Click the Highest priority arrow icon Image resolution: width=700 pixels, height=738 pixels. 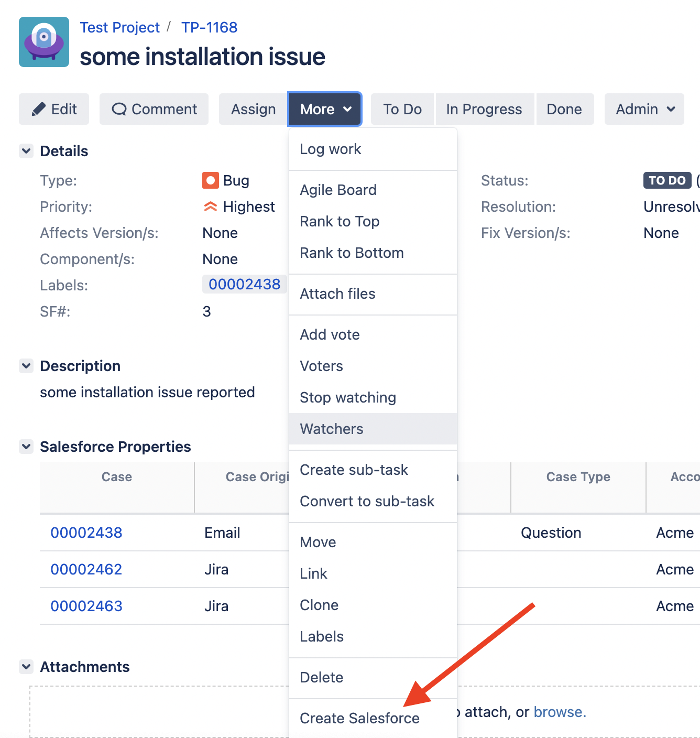210,207
